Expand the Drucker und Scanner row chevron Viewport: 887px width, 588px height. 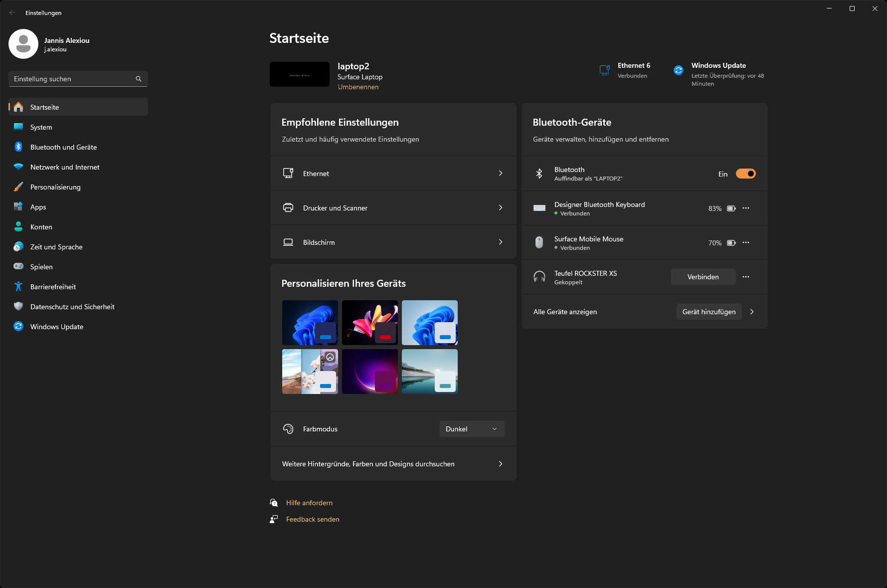pyautogui.click(x=501, y=207)
